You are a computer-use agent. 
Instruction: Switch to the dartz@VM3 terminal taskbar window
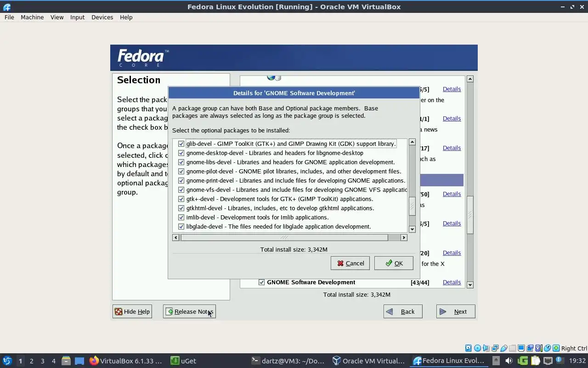coord(288,361)
